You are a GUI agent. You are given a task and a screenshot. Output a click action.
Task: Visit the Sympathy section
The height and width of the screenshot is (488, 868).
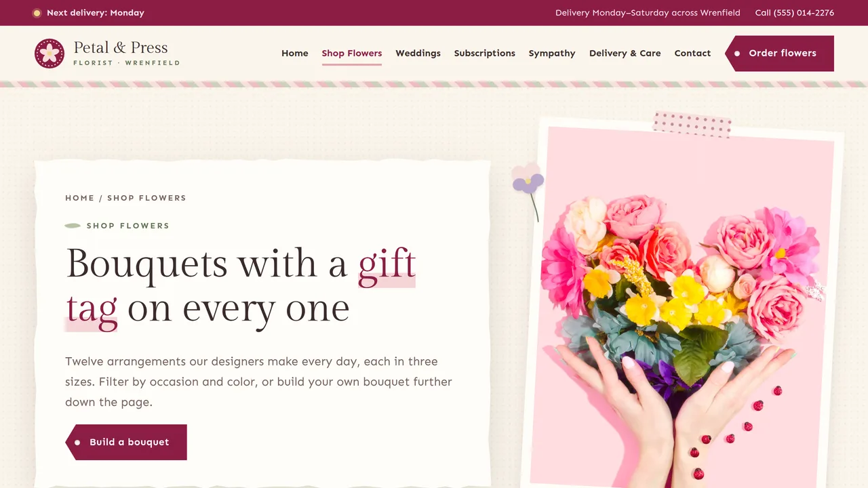coord(552,54)
